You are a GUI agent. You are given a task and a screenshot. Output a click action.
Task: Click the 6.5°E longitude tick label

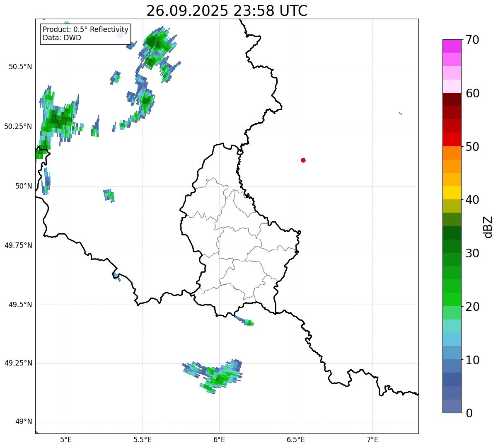click(x=296, y=439)
